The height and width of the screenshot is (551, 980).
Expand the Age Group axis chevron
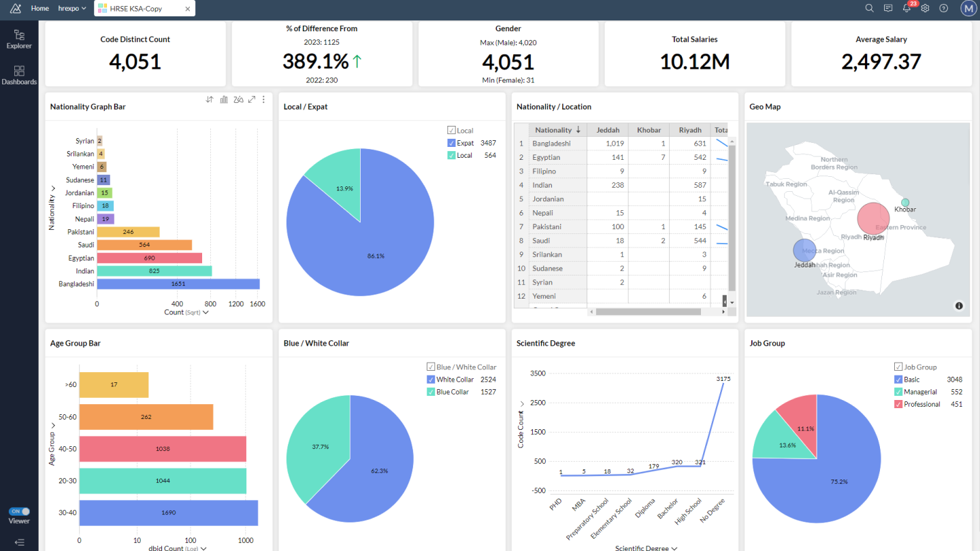[x=52, y=424]
